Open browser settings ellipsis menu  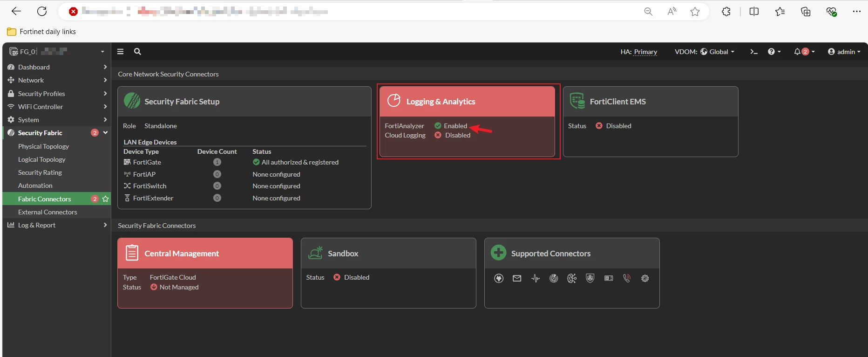pos(857,11)
